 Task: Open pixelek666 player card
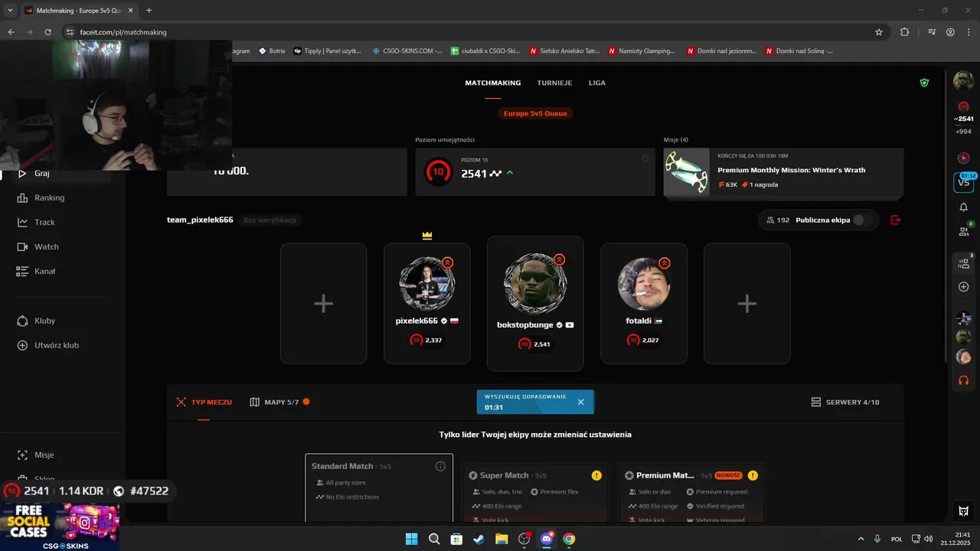426,304
